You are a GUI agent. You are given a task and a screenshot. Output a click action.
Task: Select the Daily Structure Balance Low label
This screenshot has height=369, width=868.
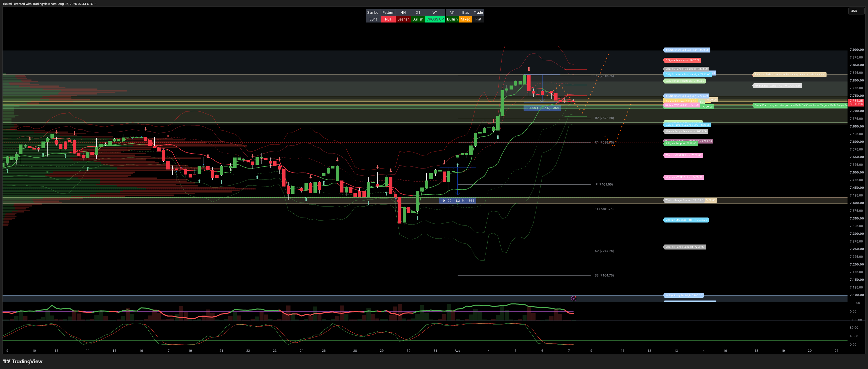click(687, 125)
